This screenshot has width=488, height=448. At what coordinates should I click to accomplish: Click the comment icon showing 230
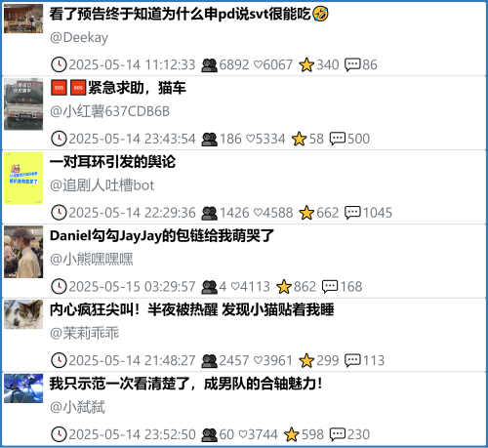338,434
